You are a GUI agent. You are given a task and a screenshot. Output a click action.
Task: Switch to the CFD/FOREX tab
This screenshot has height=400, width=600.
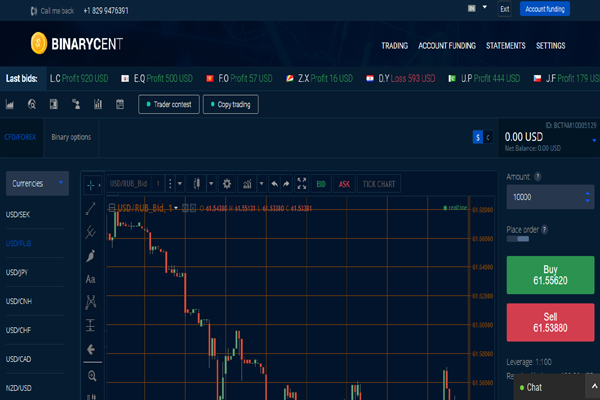coord(20,137)
